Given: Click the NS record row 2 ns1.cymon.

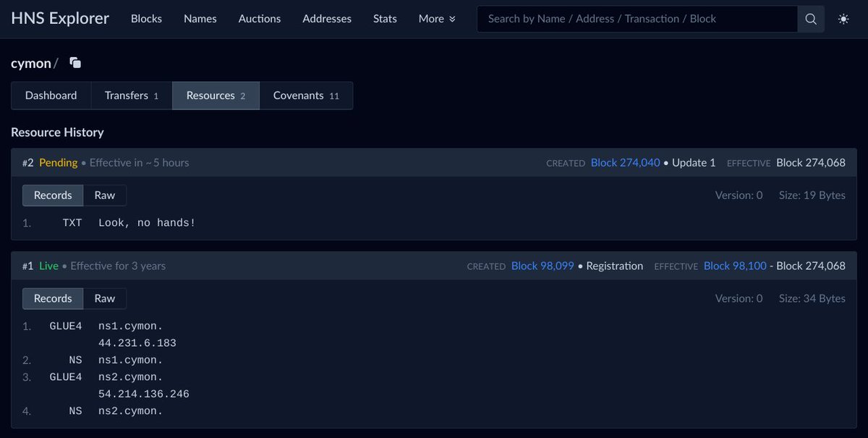Looking at the screenshot, I should 131,361.
